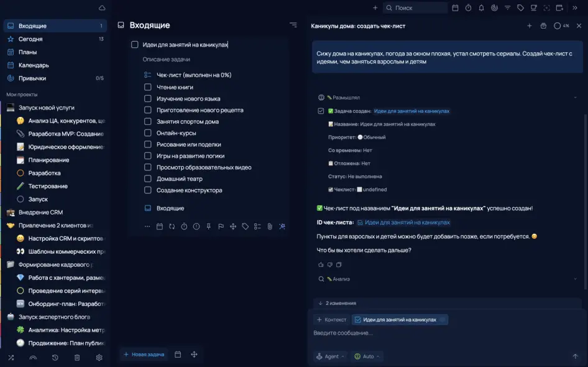This screenshot has width=588, height=367.
Task: Click the thumbs up icon under the response
Action: pyautogui.click(x=321, y=264)
